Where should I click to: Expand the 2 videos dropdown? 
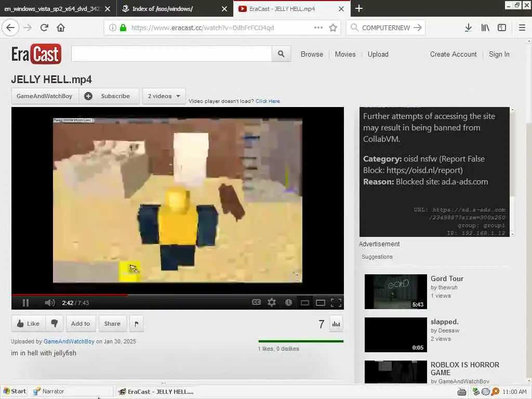tap(164, 96)
